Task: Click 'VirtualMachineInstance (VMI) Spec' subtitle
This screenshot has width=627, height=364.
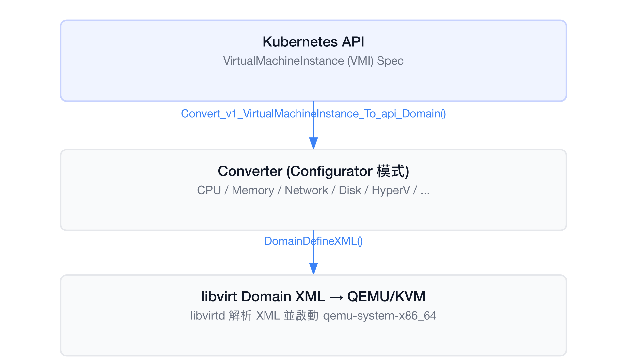Action: click(313, 61)
